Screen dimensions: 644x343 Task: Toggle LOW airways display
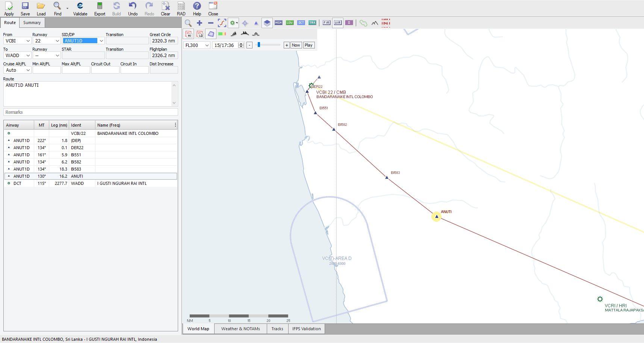tap(290, 23)
